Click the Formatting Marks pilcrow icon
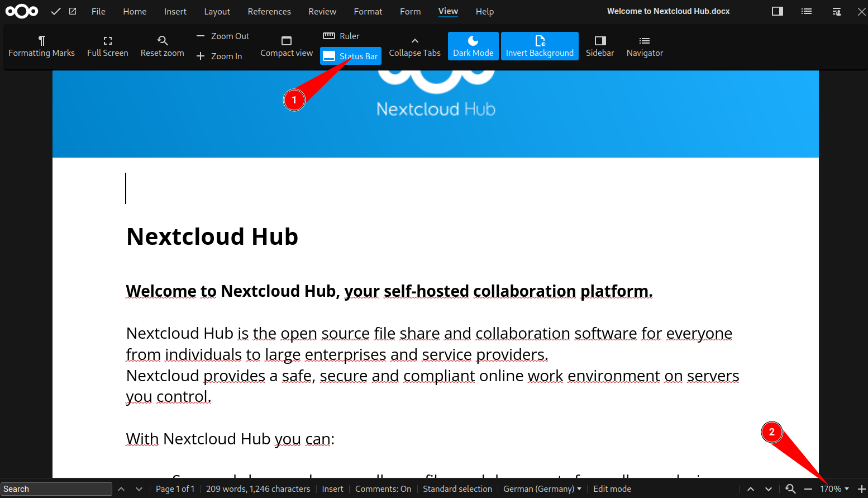 41,40
